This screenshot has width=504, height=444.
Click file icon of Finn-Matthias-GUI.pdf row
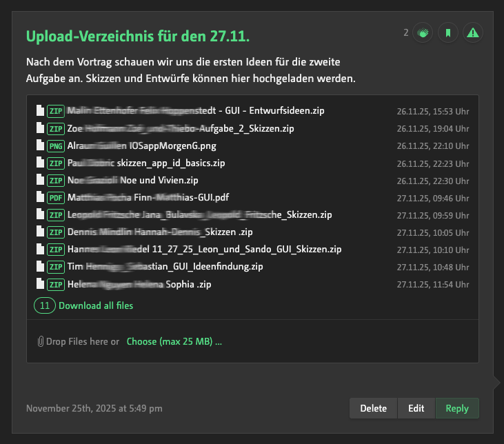tap(40, 197)
